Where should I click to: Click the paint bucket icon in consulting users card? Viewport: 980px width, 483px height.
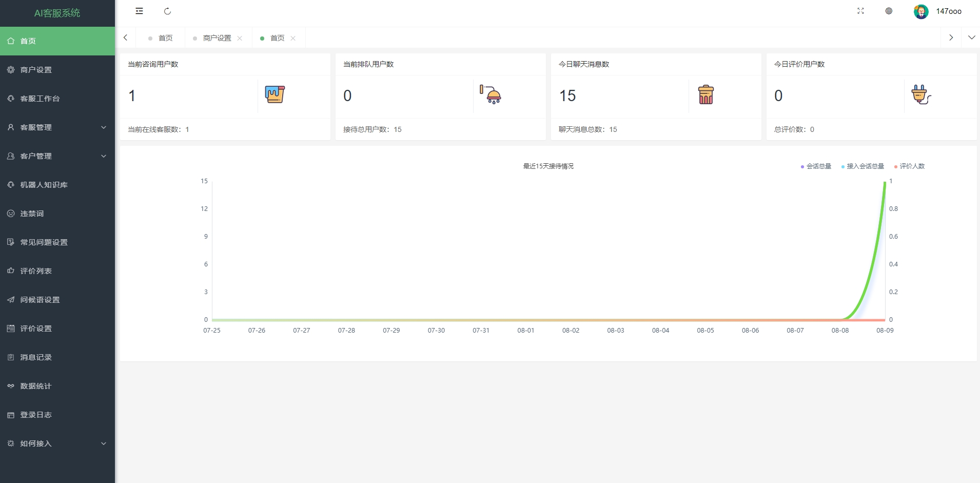275,95
